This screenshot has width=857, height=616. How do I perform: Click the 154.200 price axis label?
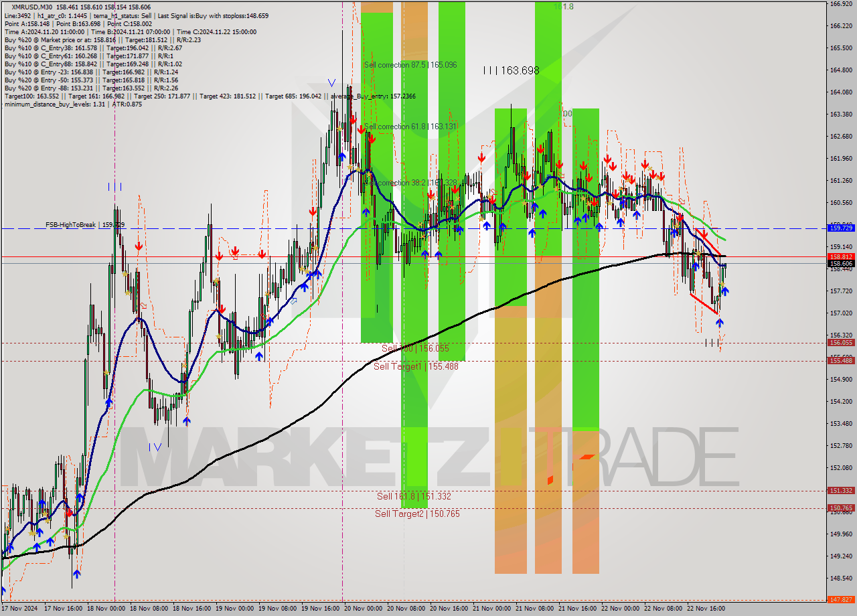coord(841,402)
